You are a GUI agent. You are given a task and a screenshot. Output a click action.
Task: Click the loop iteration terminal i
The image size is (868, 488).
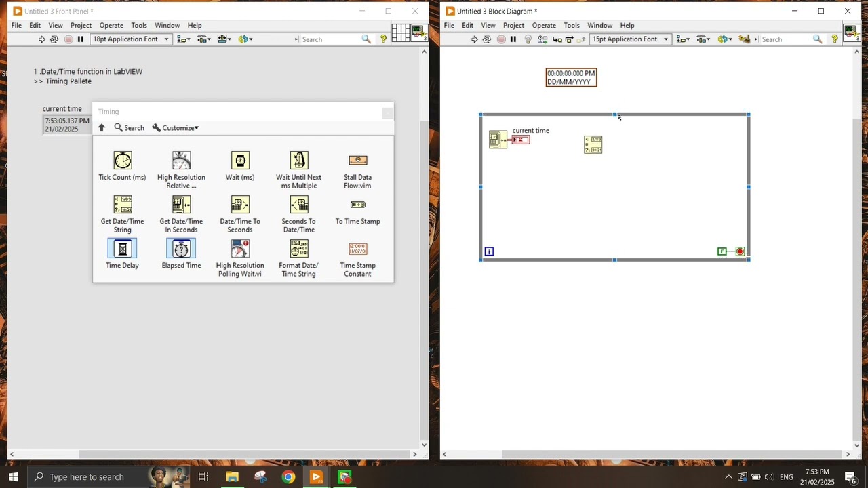point(489,251)
